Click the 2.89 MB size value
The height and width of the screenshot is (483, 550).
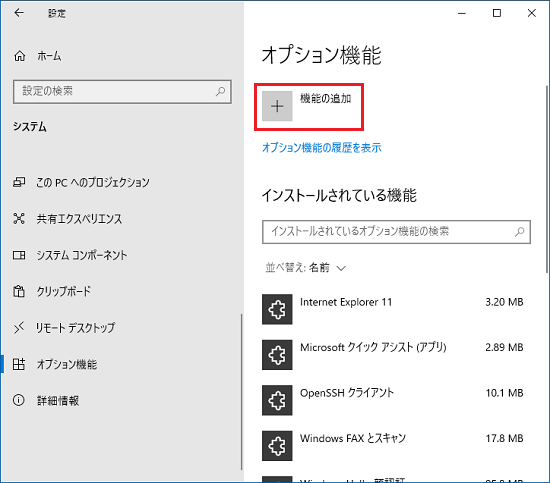click(504, 347)
